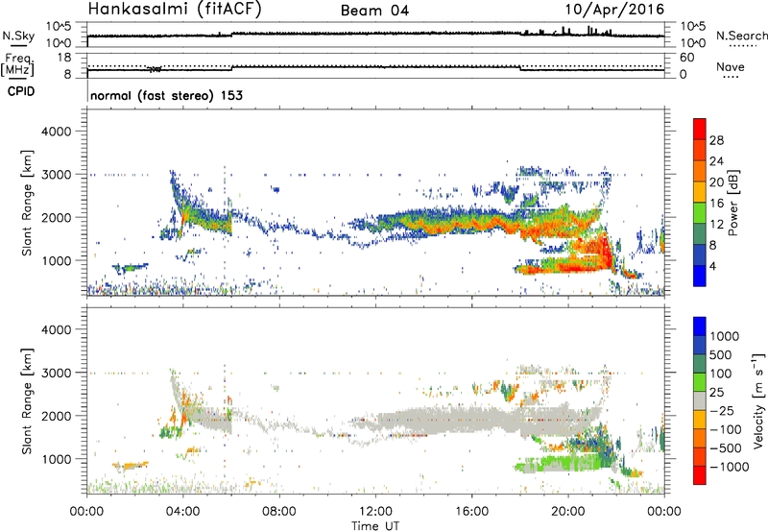
Task: Click the 'Velocity [m s-1]' color bar title
Action: [x=758, y=400]
